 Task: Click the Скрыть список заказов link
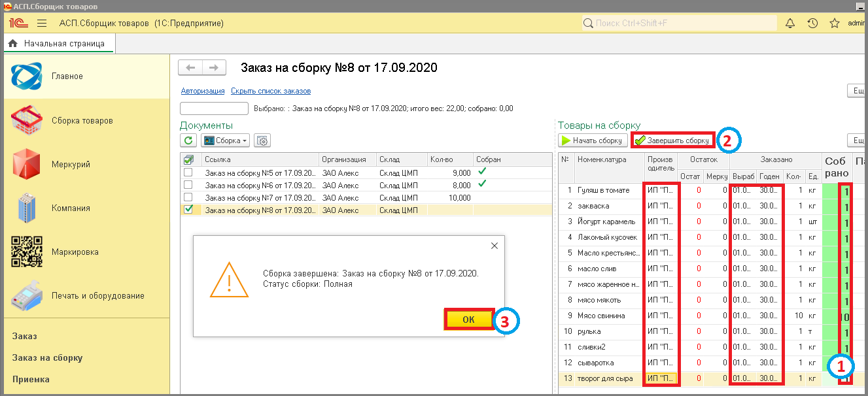click(x=271, y=91)
